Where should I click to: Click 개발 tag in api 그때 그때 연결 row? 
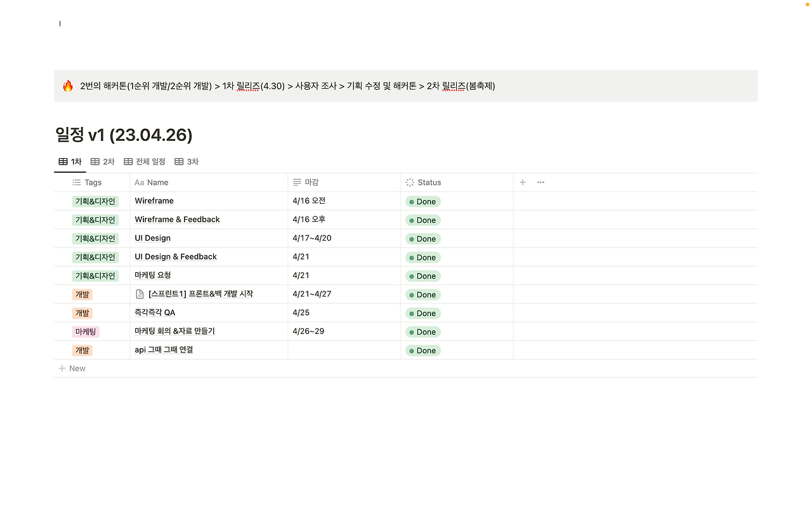tap(82, 350)
